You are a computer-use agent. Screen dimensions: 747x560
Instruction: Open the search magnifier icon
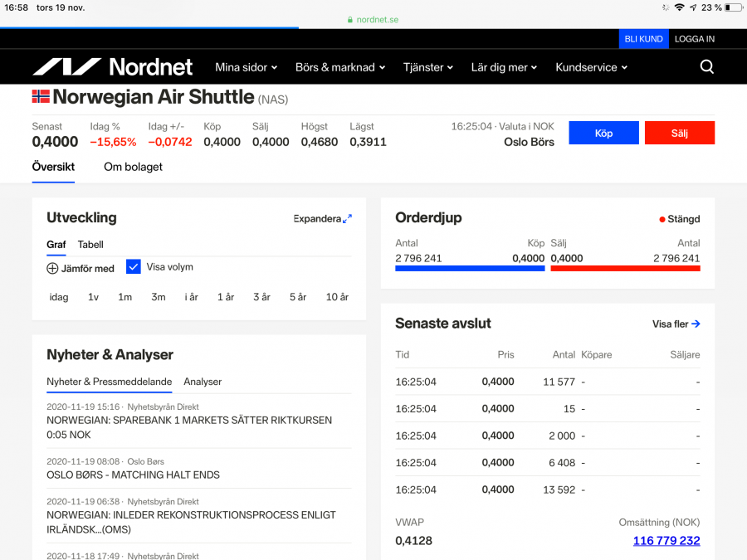[x=706, y=67]
